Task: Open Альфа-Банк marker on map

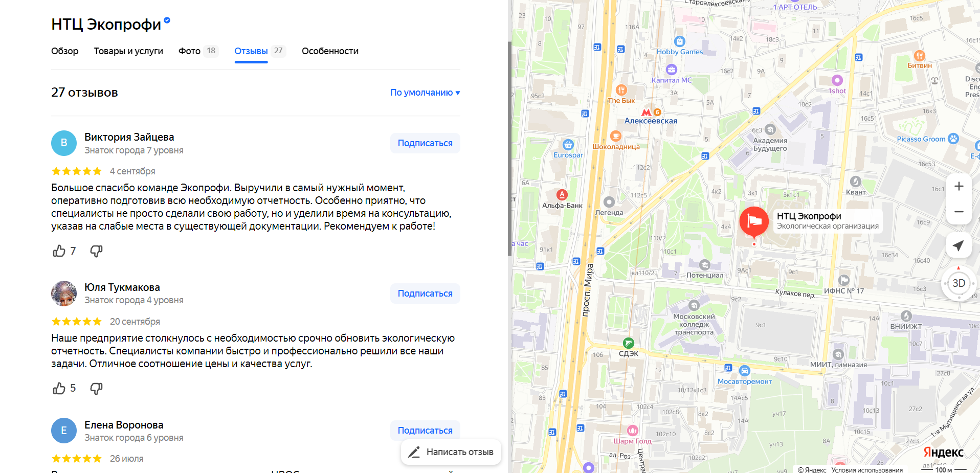Action: point(562,195)
